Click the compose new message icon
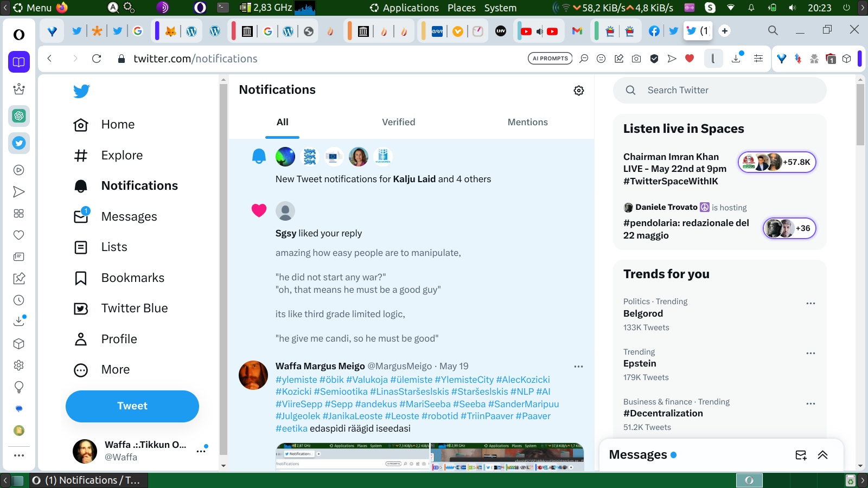This screenshot has height=488, width=868. pyautogui.click(x=801, y=455)
